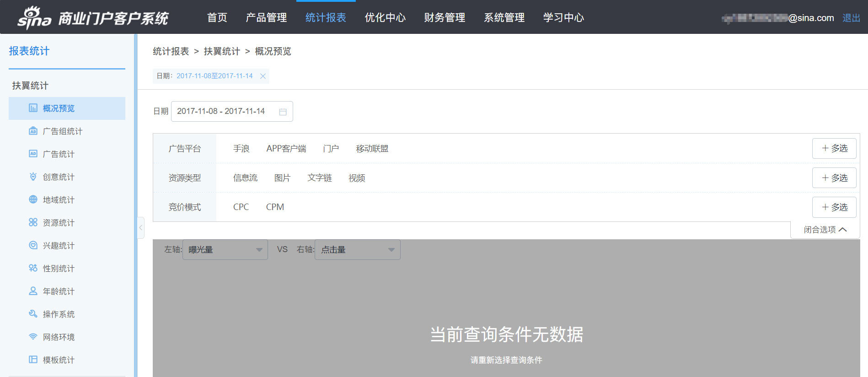
Task: Open 广告统计 sidebar item
Action: [x=67, y=154]
